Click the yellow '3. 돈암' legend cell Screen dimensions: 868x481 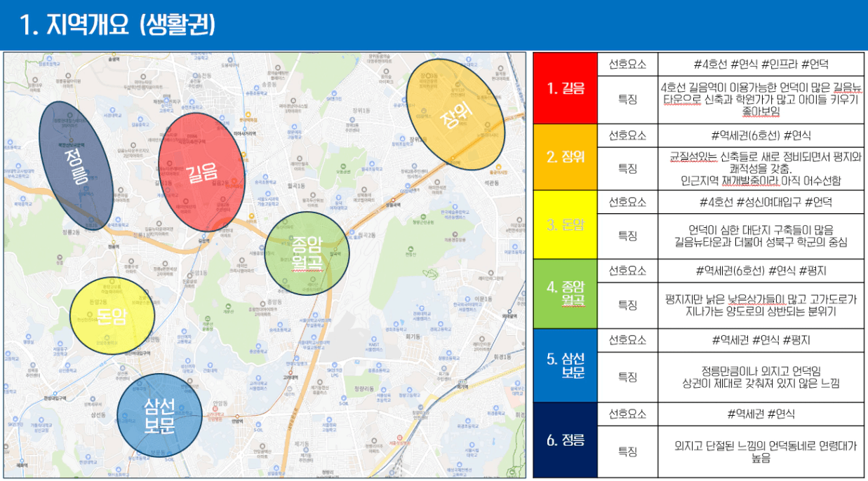pyautogui.click(x=566, y=225)
